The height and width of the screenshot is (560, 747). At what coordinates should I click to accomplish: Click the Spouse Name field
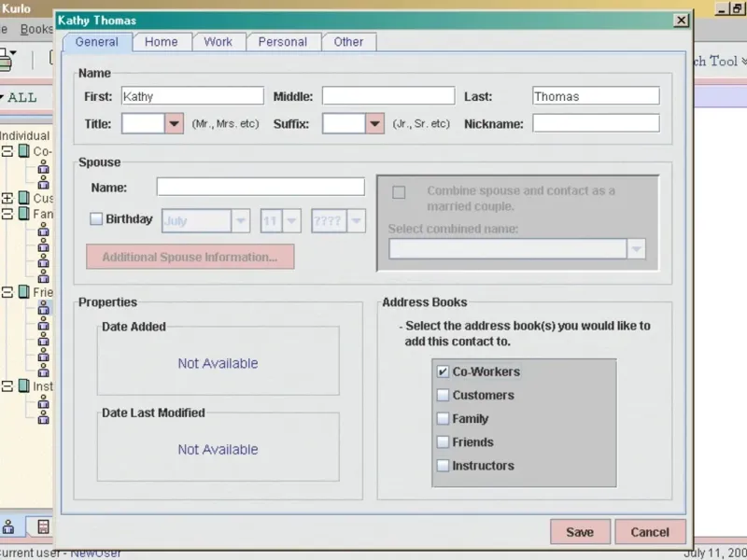click(261, 187)
